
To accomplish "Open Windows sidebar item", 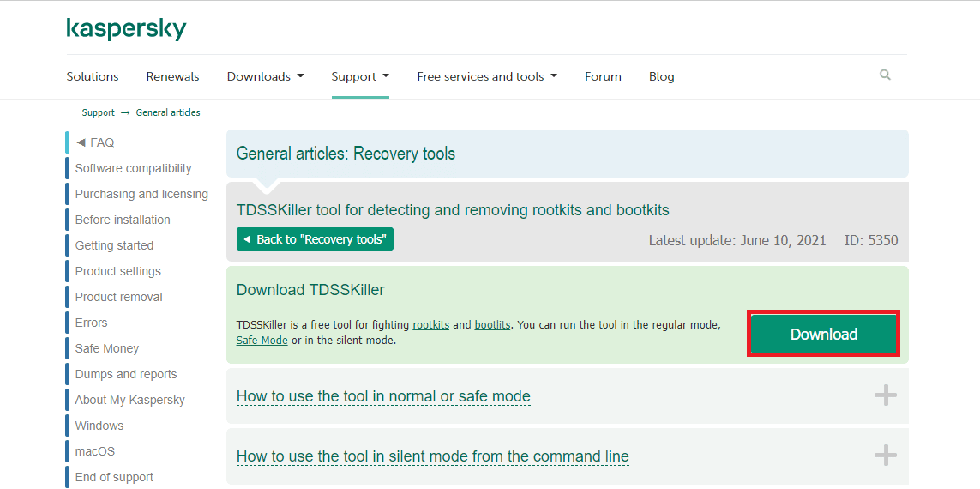I will 99,426.
